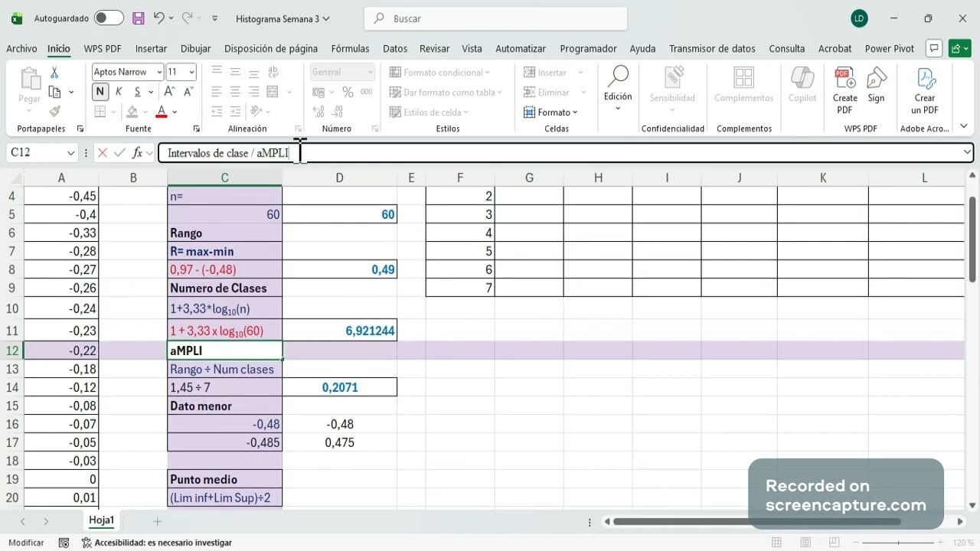Select the column D header
980x551 pixels.
(x=339, y=178)
